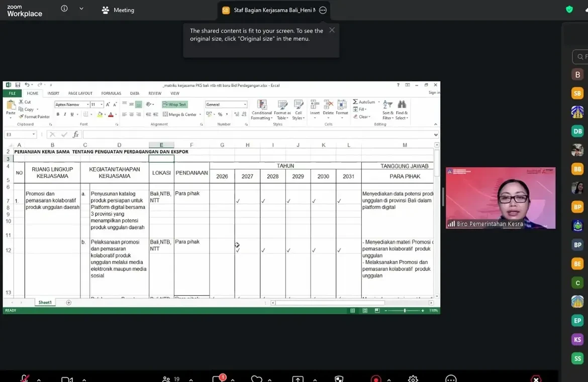Select the Sheet1 worksheet tab
The image size is (588, 382).
45,303
